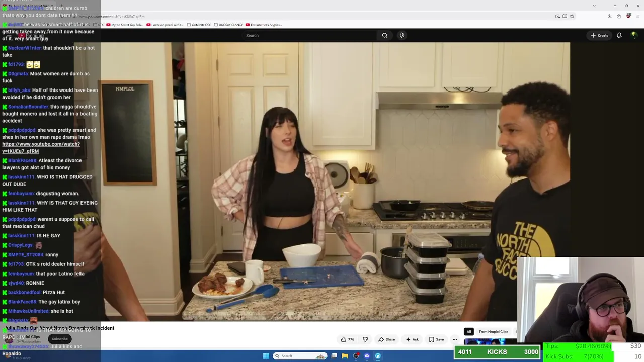Click the YouTube search magnifier icon

click(x=385, y=35)
